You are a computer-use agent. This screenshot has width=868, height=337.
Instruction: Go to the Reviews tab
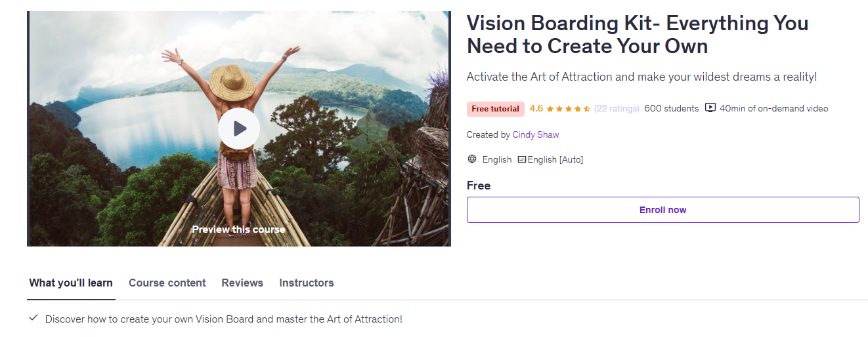(242, 283)
